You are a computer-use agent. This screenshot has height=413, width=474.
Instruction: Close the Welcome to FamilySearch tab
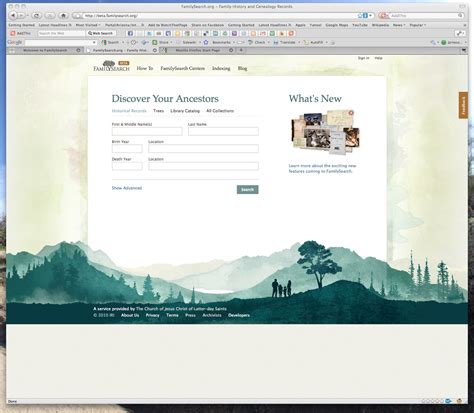[78, 50]
